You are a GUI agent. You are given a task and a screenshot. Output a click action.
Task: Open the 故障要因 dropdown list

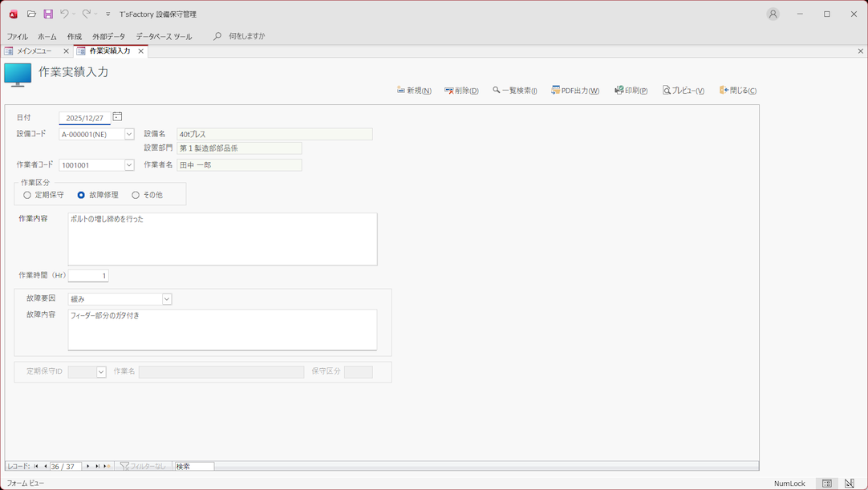(167, 299)
